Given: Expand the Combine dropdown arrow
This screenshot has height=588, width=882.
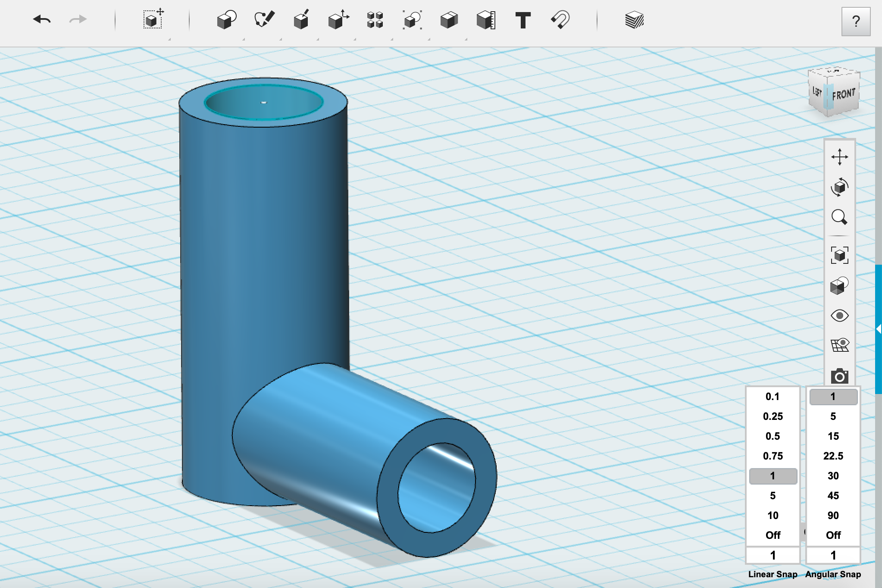Looking at the screenshot, I should point(466,39).
